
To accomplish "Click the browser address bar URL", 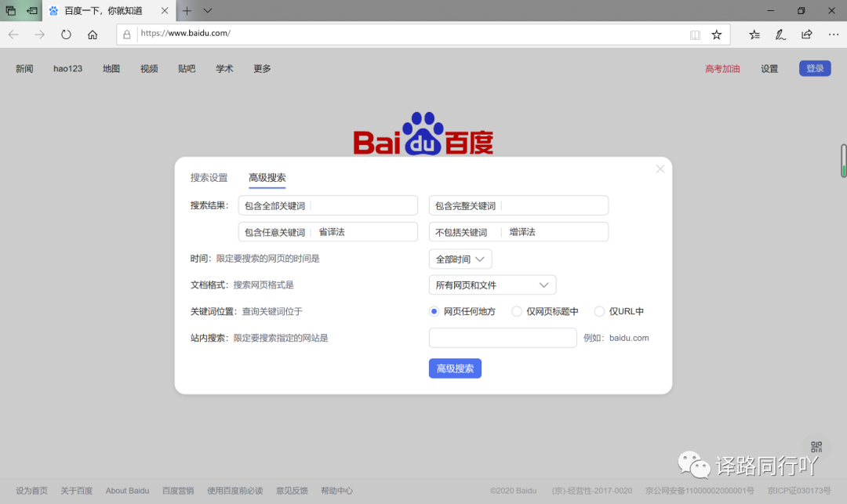I will pyautogui.click(x=185, y=34).
